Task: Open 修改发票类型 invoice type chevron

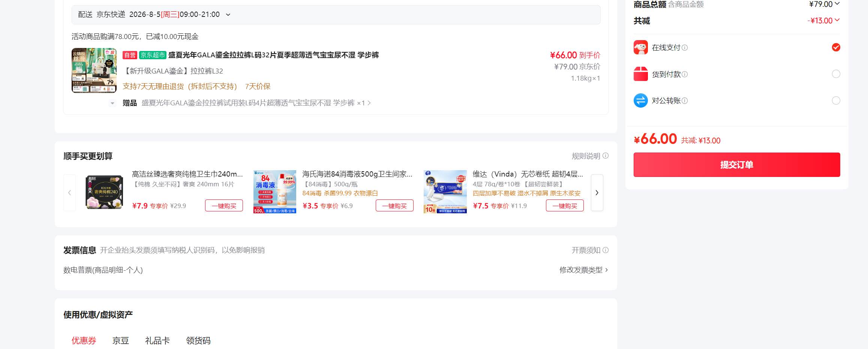Action: (607, 270)
